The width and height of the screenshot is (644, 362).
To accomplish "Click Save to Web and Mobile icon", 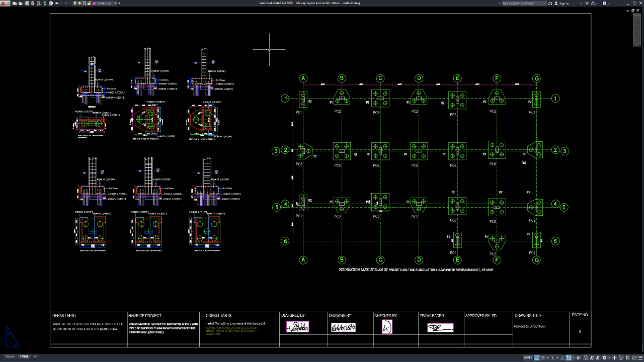I will (x=45, y=3).
